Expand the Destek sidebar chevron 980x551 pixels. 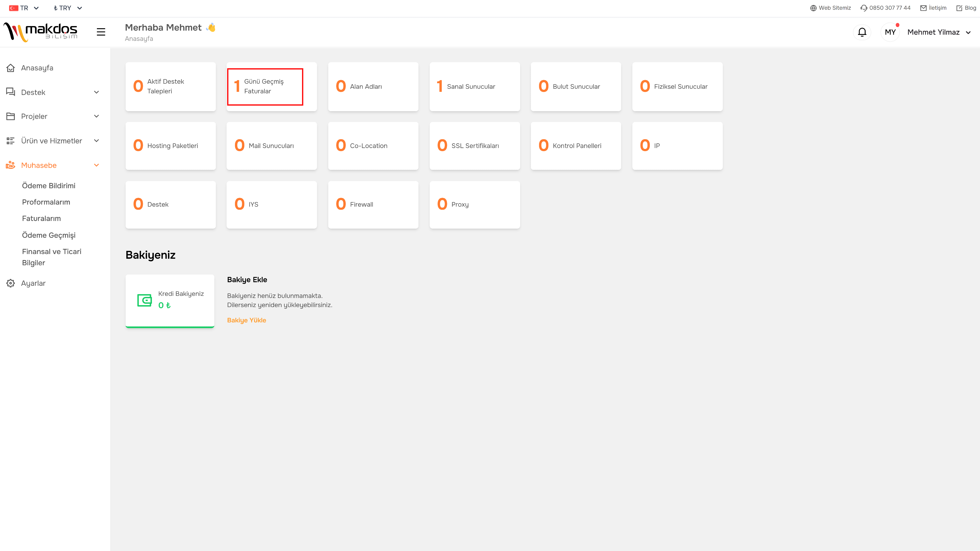coord(96,92)
